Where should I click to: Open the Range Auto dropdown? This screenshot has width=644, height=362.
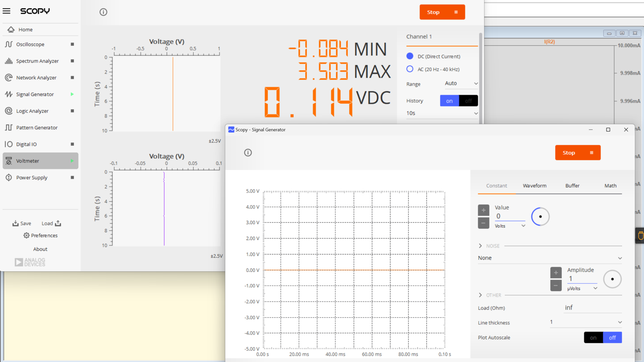461,84
